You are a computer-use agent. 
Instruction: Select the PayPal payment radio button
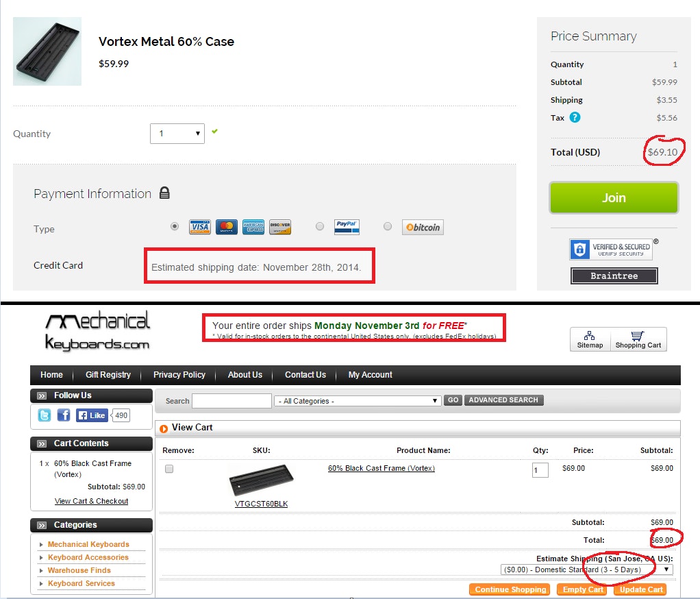[x=320, y=226]
